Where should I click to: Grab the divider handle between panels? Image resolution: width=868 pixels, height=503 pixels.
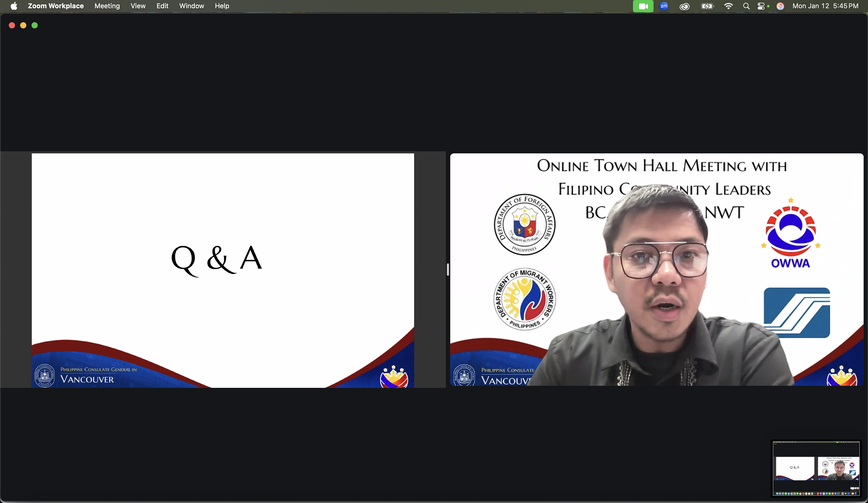[448, 270]
